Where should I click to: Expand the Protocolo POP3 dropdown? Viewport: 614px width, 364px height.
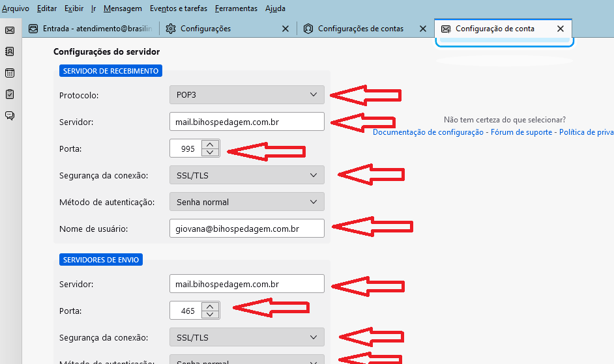tap(246, 94)
